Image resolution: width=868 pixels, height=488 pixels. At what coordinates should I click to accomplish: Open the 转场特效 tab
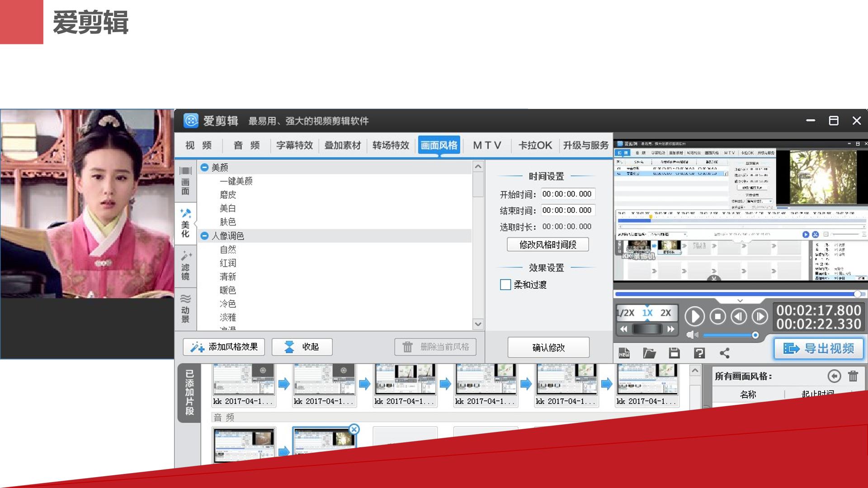391,145
